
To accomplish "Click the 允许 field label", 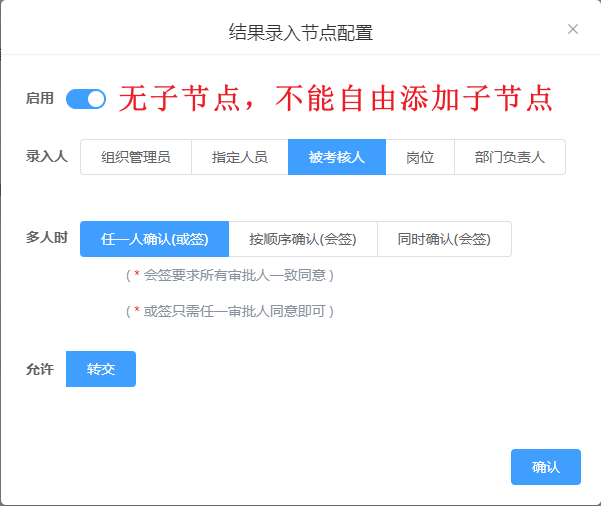I will (40, 369).
